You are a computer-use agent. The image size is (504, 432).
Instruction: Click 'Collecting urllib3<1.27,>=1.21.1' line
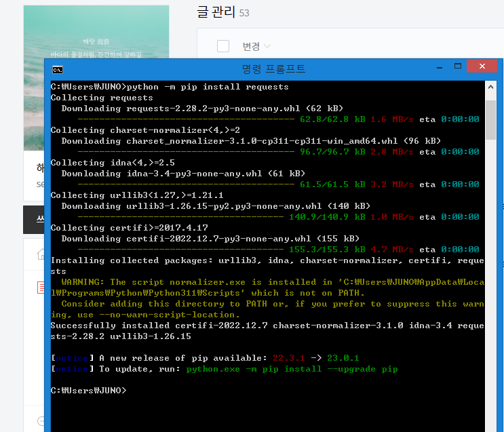click(137, 195)
